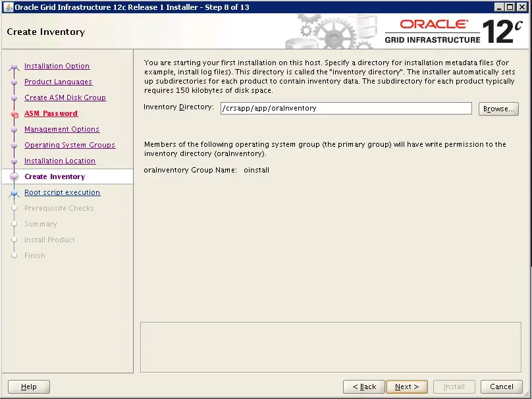The width and height of the screenshot is (532, 399).
Task: Focus the Inventory Directory text field
Action: pyautogui.click(x=346, y=108)
